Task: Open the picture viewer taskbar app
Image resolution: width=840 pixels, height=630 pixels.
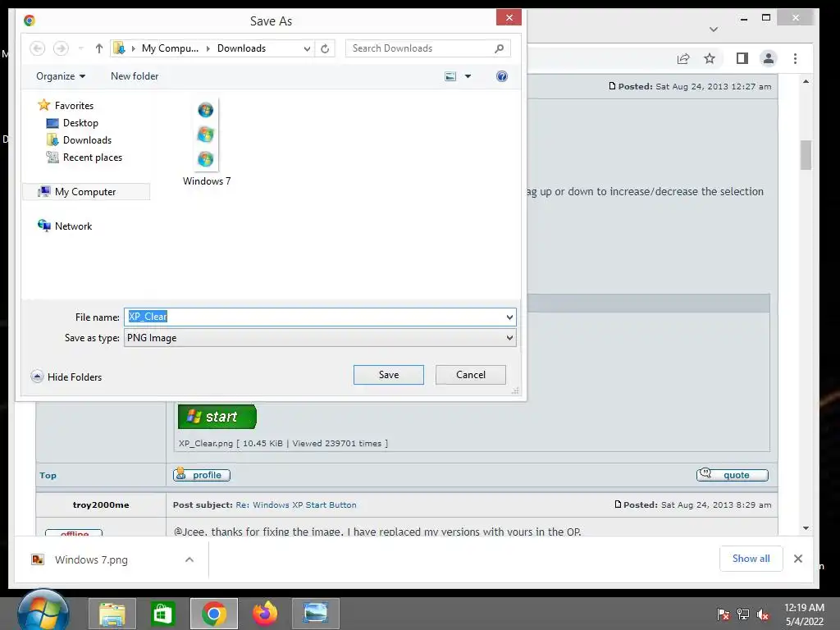Action: pos(316,614)
